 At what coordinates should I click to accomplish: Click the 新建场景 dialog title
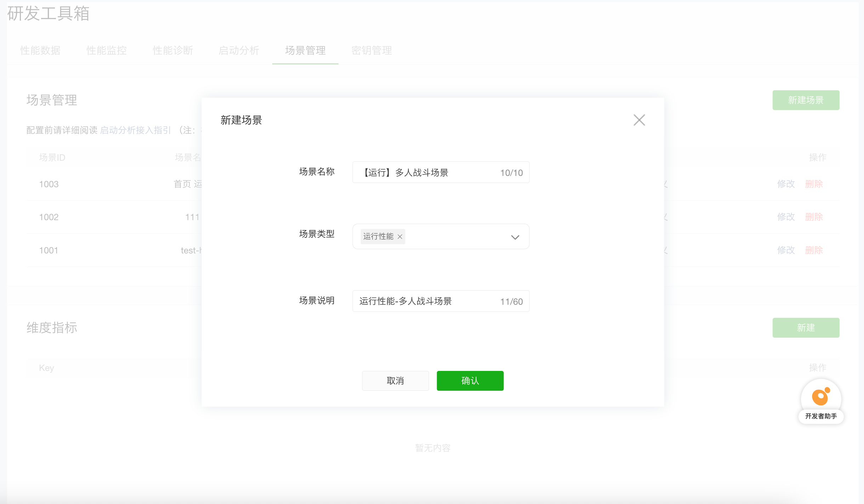pyautogui.click(x=241, y=120)
